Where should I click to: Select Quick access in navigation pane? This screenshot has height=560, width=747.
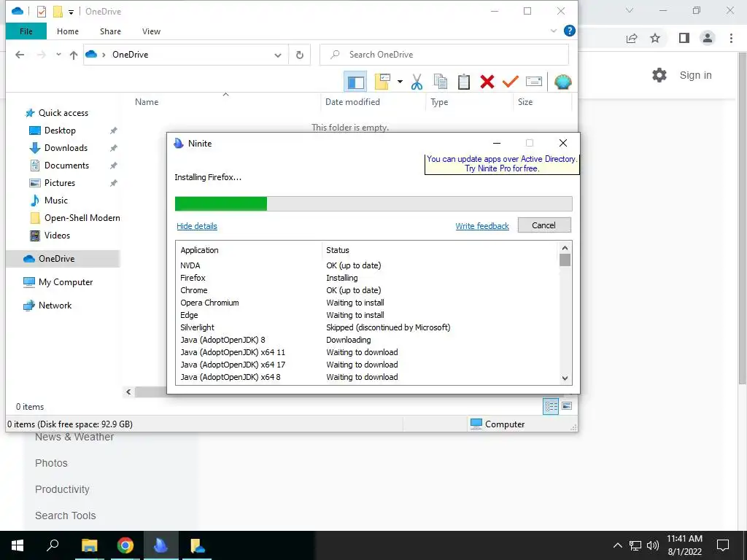[x=63, y=113]
